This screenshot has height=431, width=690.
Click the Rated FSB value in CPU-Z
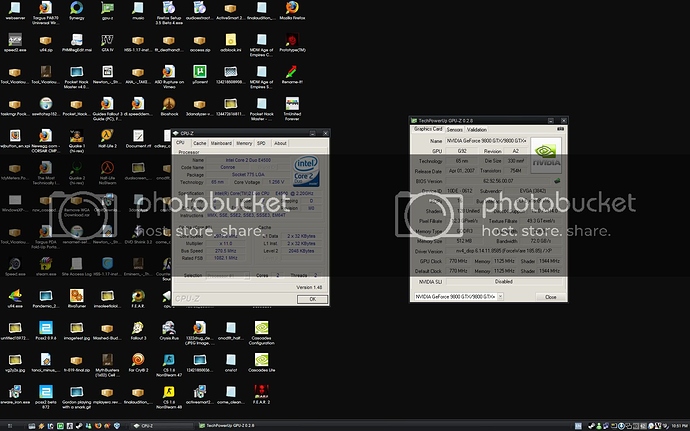(225, 258)
